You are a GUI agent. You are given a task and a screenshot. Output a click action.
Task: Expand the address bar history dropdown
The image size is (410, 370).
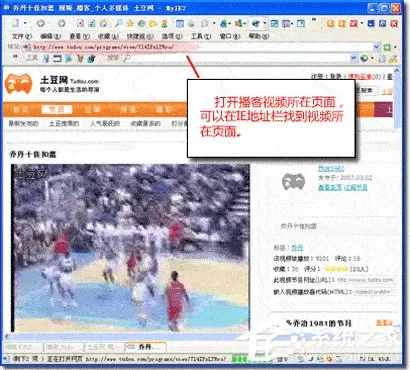click(x=377, y=47)
